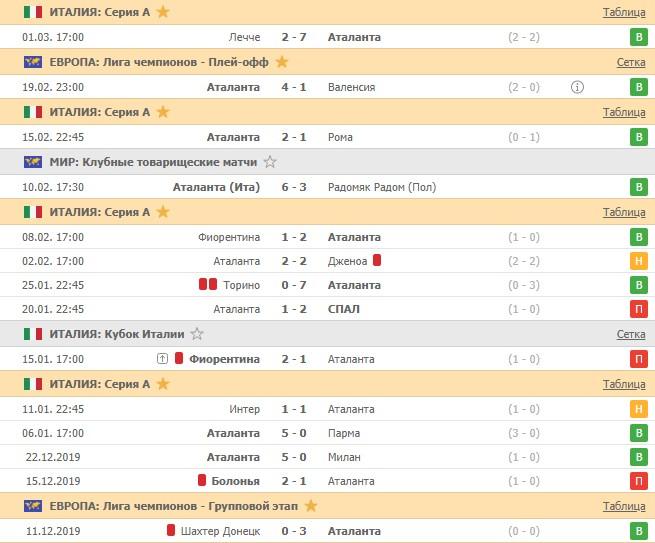Toggle the favorite star for Клубные товарищеские матчи

[x=270, y=162]
